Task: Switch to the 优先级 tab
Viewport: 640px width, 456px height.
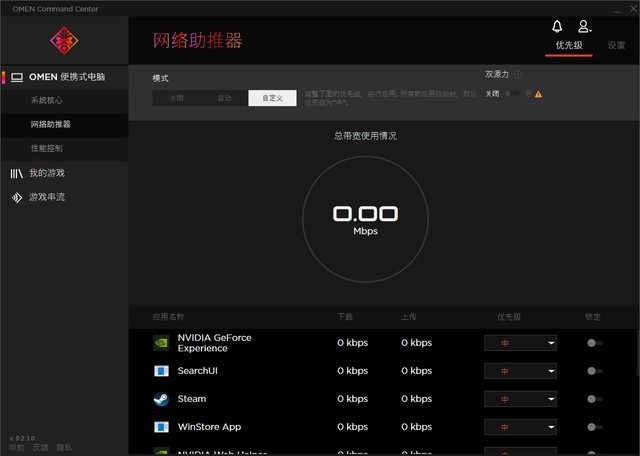Action: 569,45
